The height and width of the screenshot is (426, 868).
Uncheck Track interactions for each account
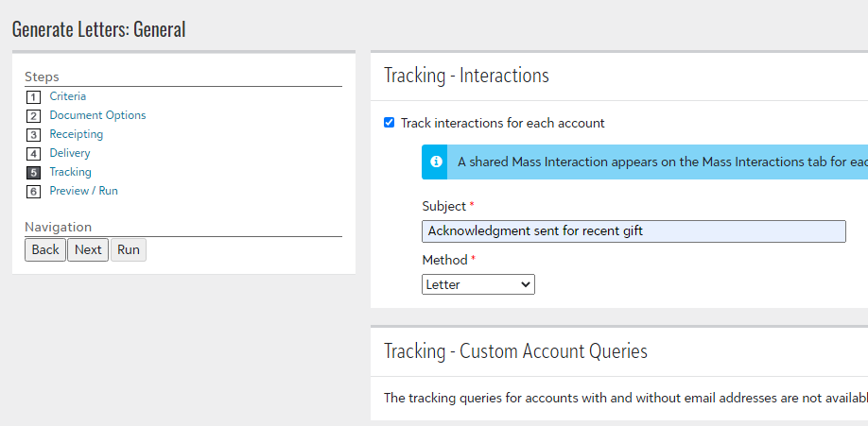click(390, 123)
